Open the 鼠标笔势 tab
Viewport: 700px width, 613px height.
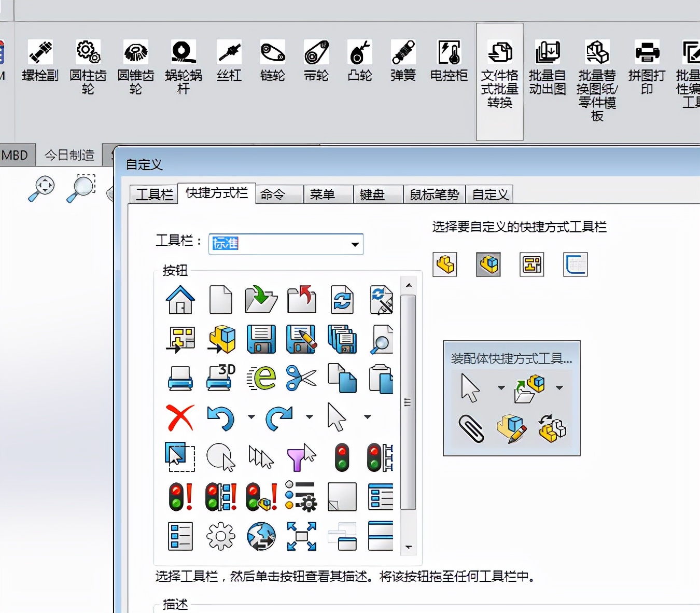435,194
